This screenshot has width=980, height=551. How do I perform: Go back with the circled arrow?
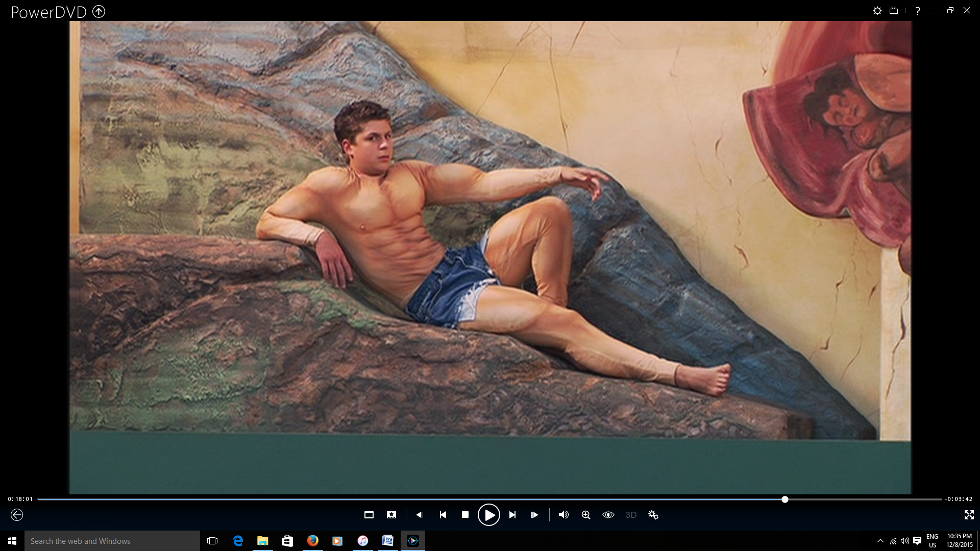(x=17, y=515)
